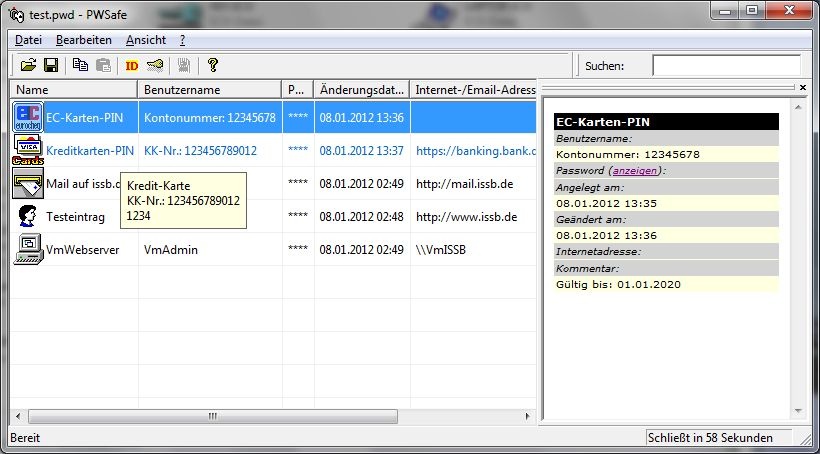
Task: Click the question mark help icon
Action: coord(212,66)
